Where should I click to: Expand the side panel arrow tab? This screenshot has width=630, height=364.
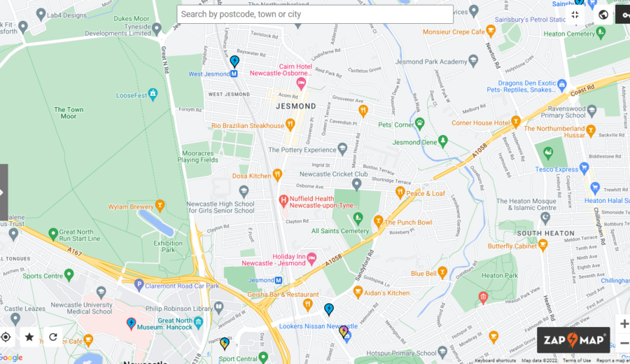(3, 192)
